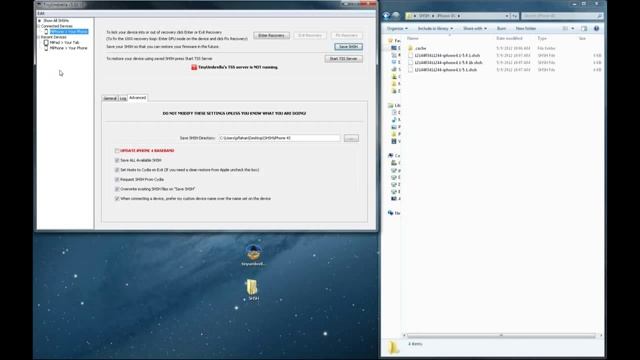This screenshot has height=360, width=640.
Task: Enable the Update iPhone 4 Baseband checkbox
Action: (117, 151)
